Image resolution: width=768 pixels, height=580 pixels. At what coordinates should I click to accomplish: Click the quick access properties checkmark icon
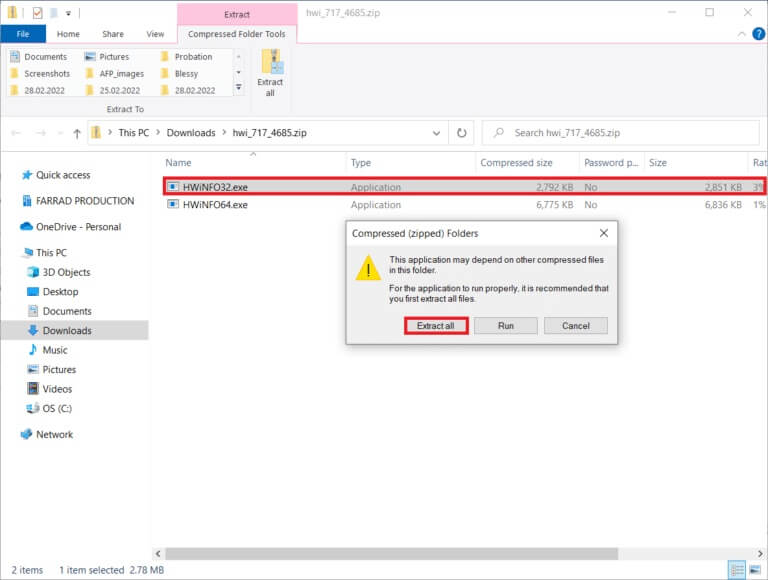coord(37,13)
